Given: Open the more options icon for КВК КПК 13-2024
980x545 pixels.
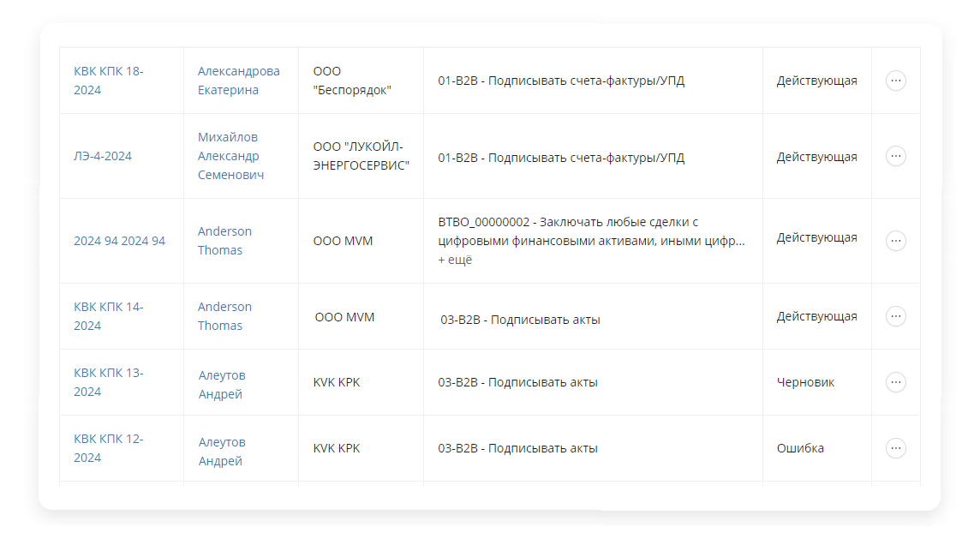Looking at the screenshot, I should [x=895, y=382].
